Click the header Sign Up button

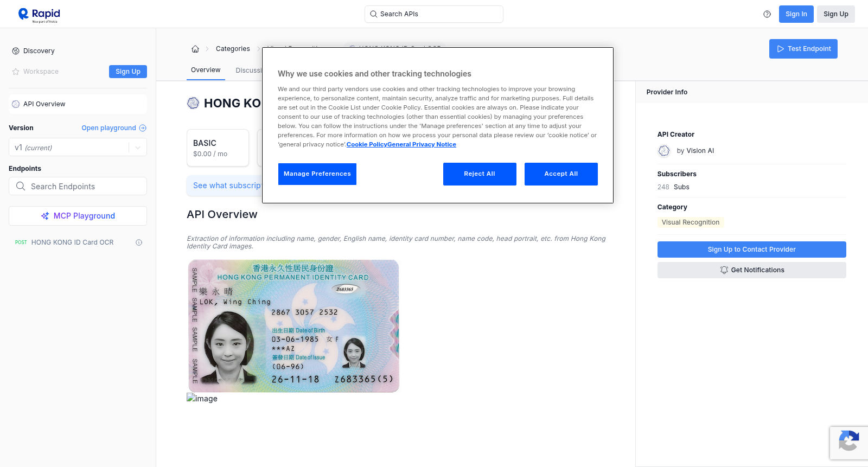pos(835,14)
